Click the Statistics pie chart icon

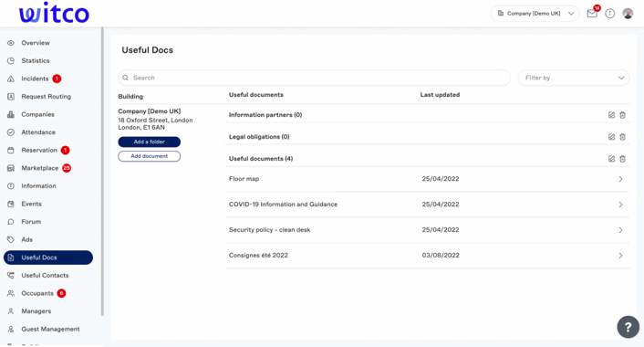tap(11, 61)
